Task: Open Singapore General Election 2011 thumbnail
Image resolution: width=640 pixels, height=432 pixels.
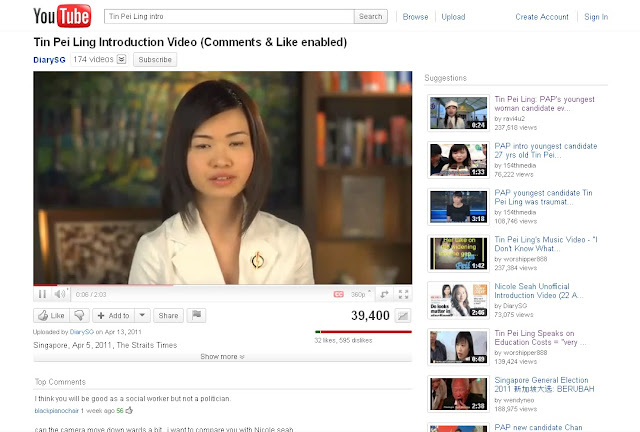Action: coord(458,394)
